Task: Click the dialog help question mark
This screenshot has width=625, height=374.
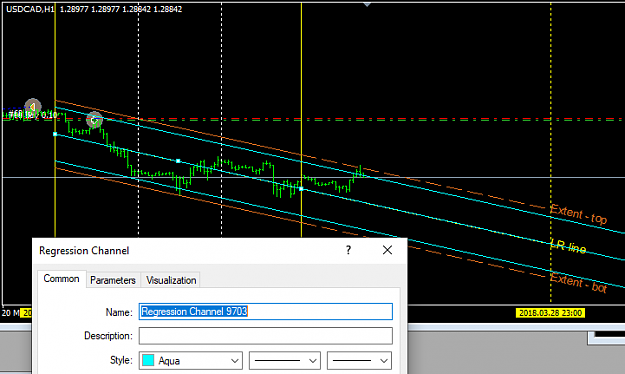Action: (348, 250)
